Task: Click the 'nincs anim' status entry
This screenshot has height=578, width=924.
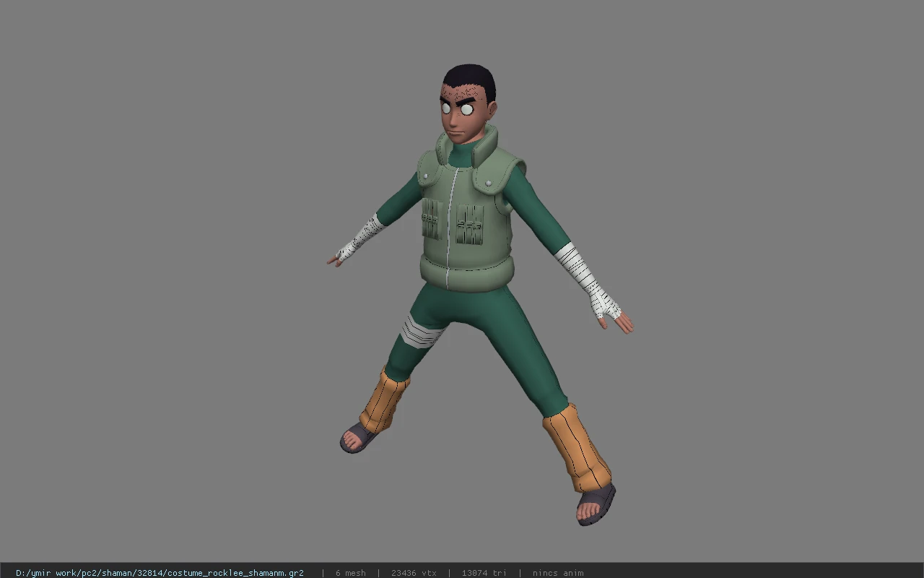Action: click(558, 573)
